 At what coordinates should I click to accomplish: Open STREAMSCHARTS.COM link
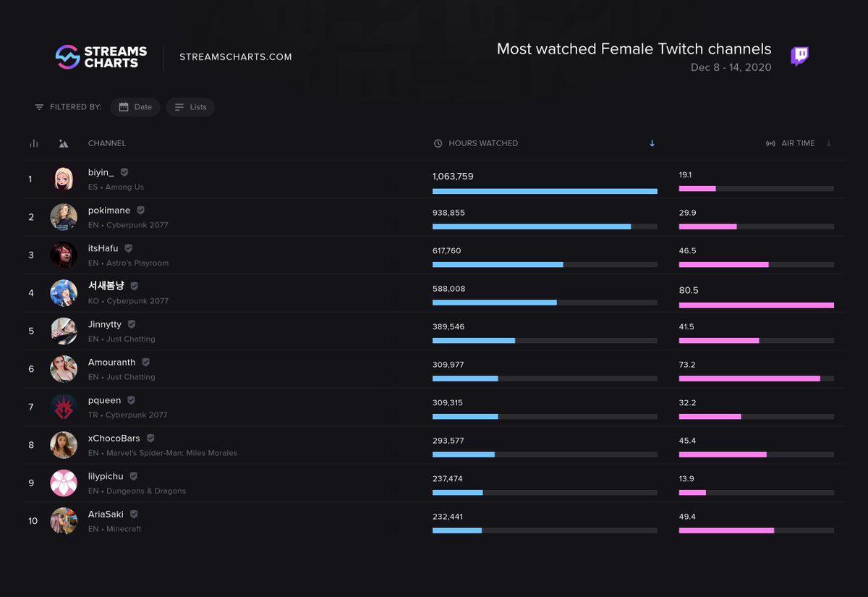(234, 56)
